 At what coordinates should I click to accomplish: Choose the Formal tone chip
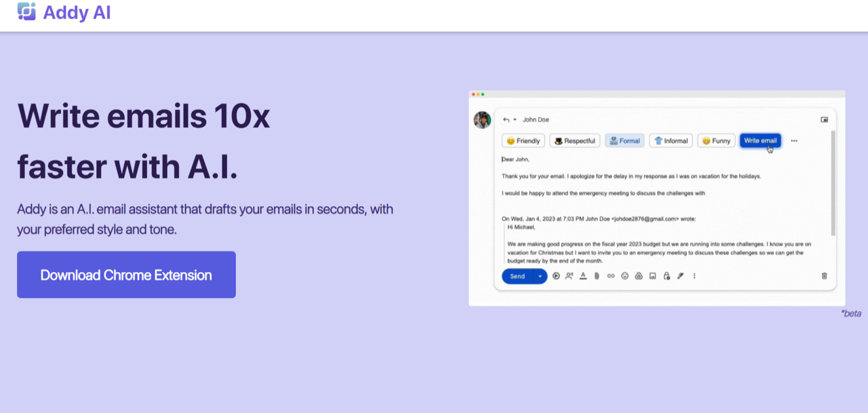point(625,141)
